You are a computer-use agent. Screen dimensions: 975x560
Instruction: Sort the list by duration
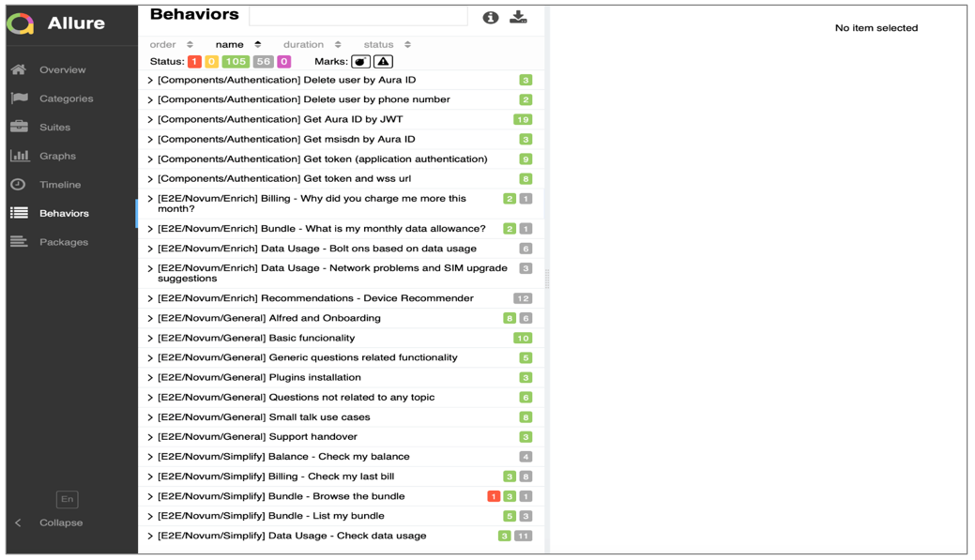click(x=312, y=45)
